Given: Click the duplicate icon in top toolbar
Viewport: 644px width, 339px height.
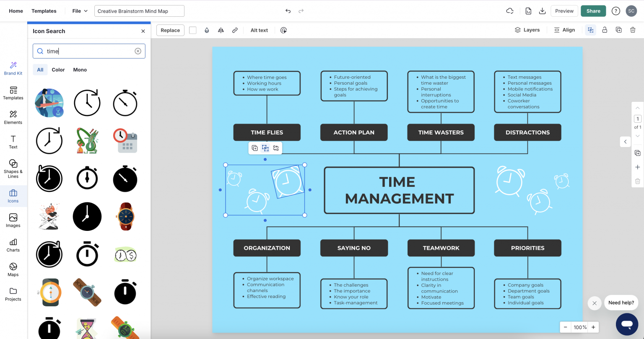Looking at the screenshot, I should (x=618, y=30).
